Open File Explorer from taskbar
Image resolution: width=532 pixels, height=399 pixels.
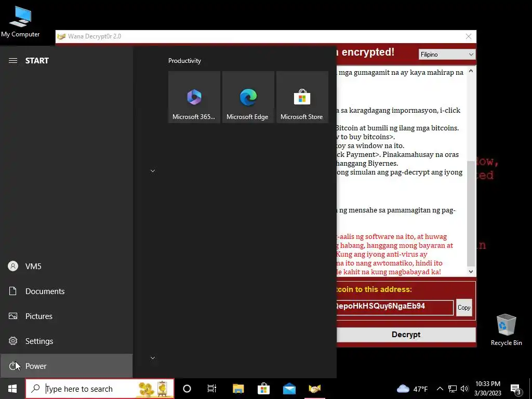pos(238,389)
